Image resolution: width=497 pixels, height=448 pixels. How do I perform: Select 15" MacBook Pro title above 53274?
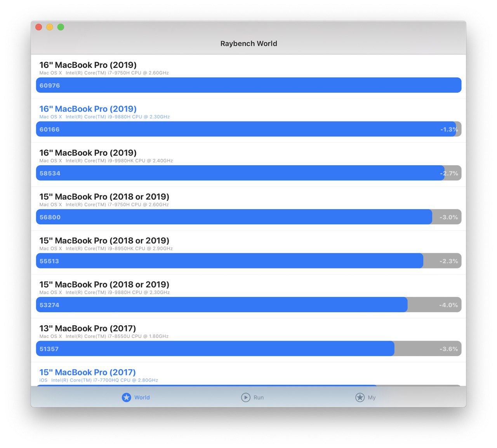click(x=104, y=284)
